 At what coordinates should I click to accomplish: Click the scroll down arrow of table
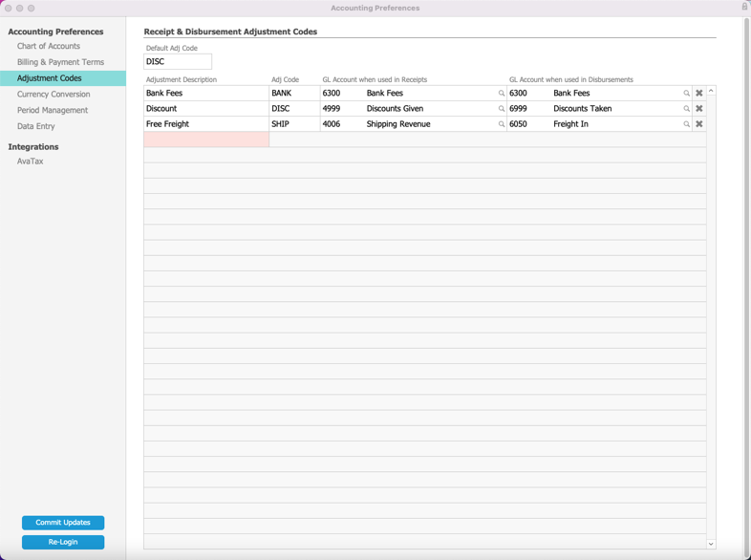click(711, 544)
